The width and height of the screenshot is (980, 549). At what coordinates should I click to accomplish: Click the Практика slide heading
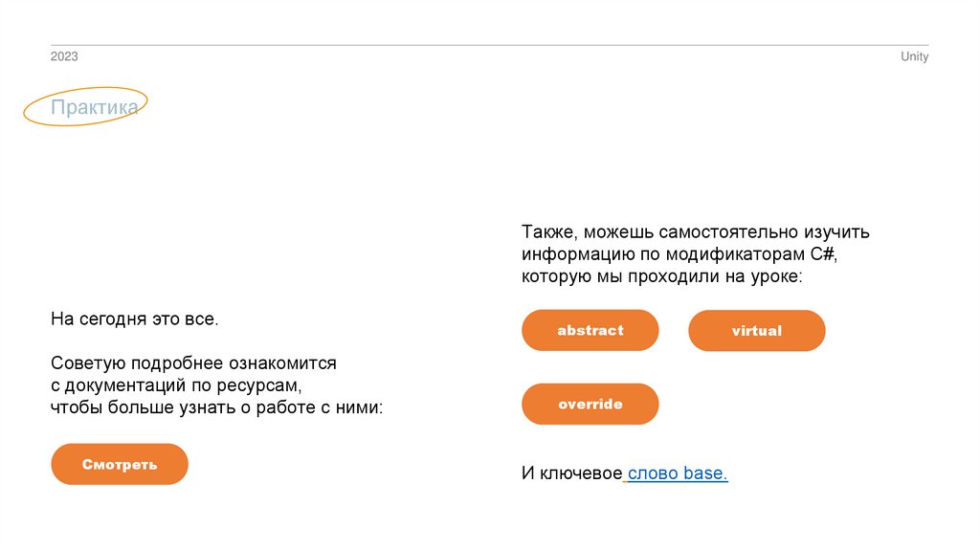[x=94, y=107]
